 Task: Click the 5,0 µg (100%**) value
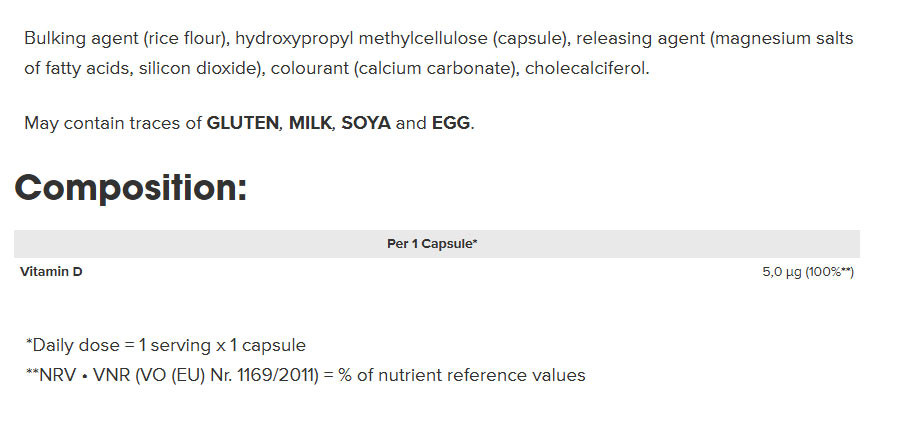click(808, 272)
